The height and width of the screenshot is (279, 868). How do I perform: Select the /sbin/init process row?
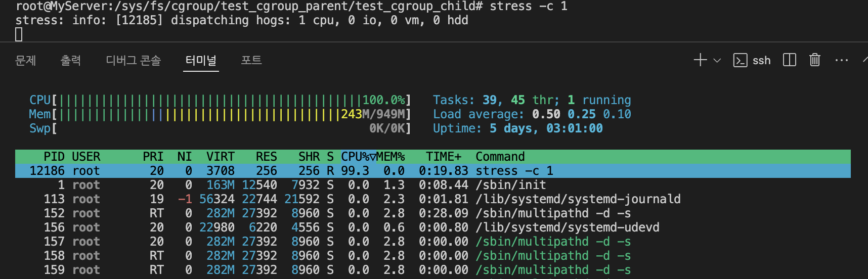(x=433, y=185)
